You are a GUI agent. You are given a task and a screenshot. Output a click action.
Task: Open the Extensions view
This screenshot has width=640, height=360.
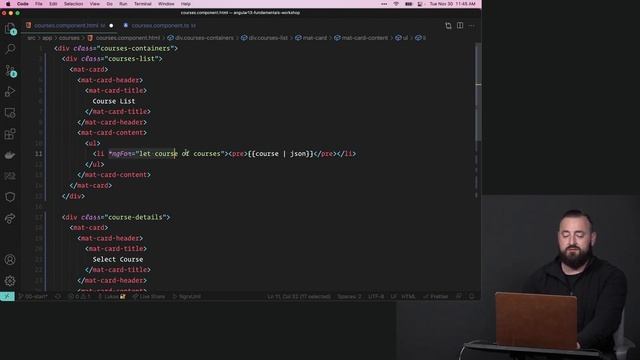pos(10,134)
